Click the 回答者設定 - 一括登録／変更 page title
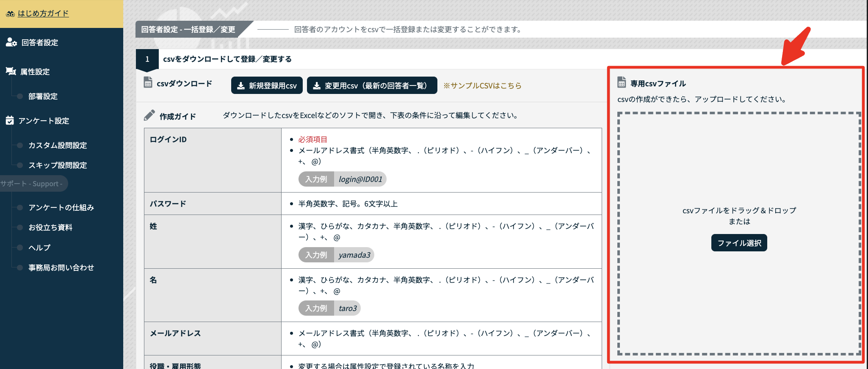 pos(188,30)
